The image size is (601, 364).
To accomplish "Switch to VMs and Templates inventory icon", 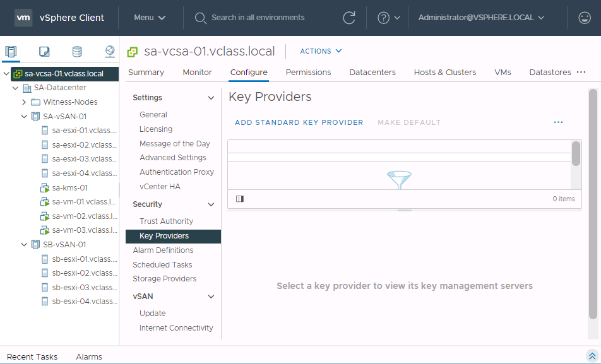I will (44, 52).
